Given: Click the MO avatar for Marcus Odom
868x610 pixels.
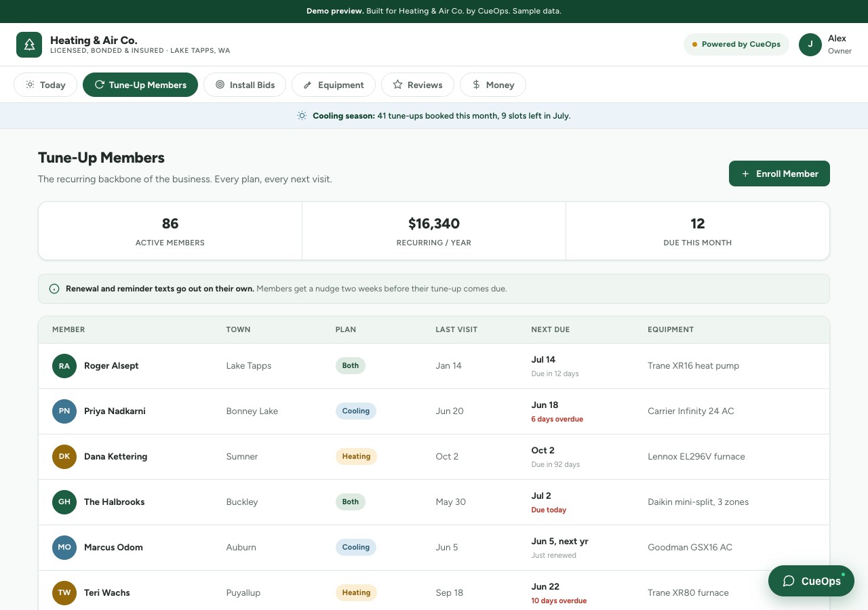Looking at the screenshot, I should click(x=64, y=548).
